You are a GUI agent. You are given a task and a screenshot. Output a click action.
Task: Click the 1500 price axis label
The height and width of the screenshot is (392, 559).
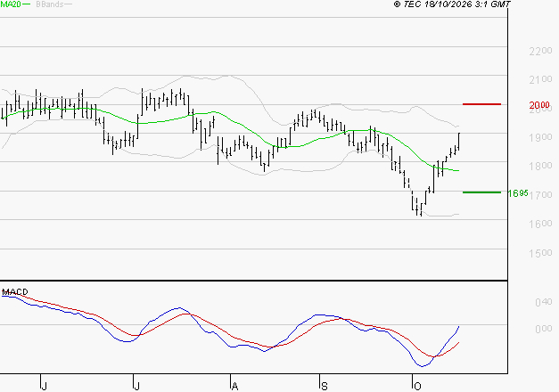pyautogui.click(x=540, y=253)
